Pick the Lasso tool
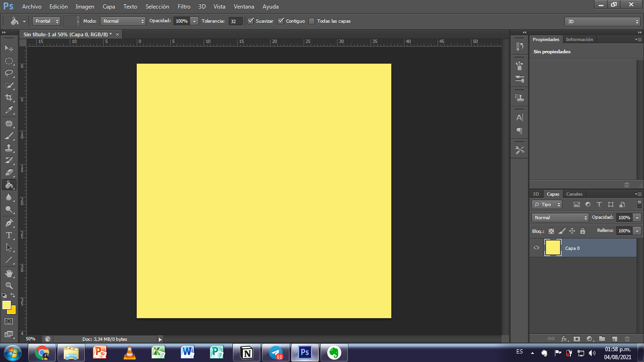The image size is (644, 362). (x=9, y=73)
